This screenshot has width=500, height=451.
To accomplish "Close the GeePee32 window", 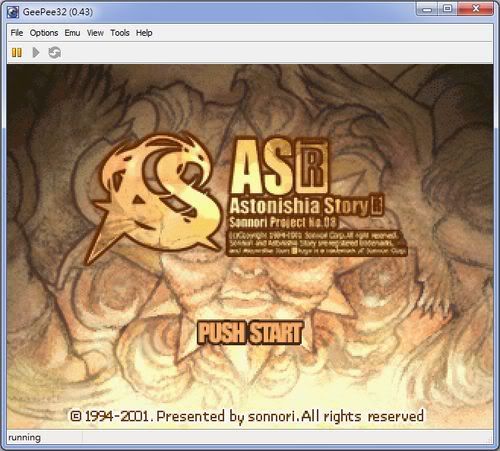I will click(476, 9).
